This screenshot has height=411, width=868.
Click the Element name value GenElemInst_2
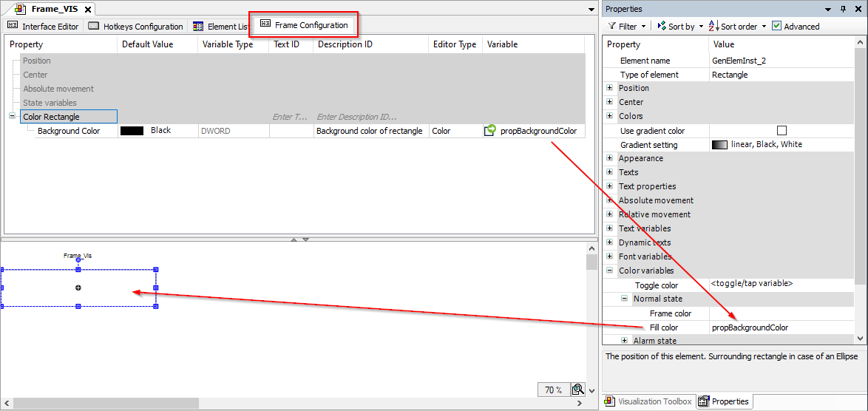(739, 61)
